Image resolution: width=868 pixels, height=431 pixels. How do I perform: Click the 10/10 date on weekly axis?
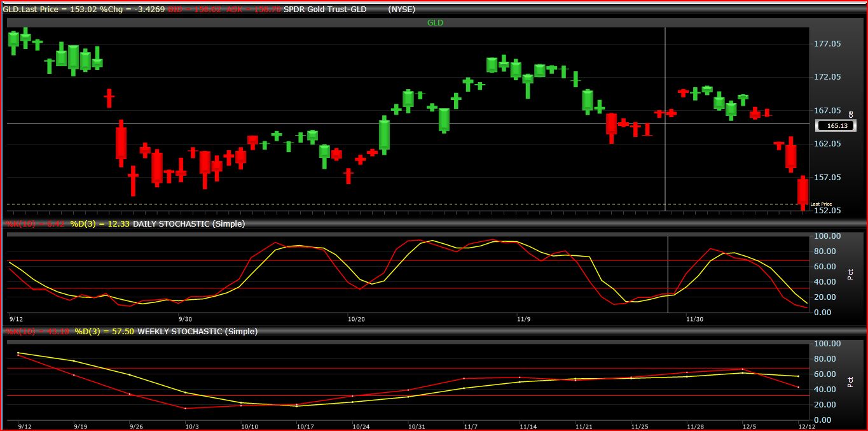[249, 426]
